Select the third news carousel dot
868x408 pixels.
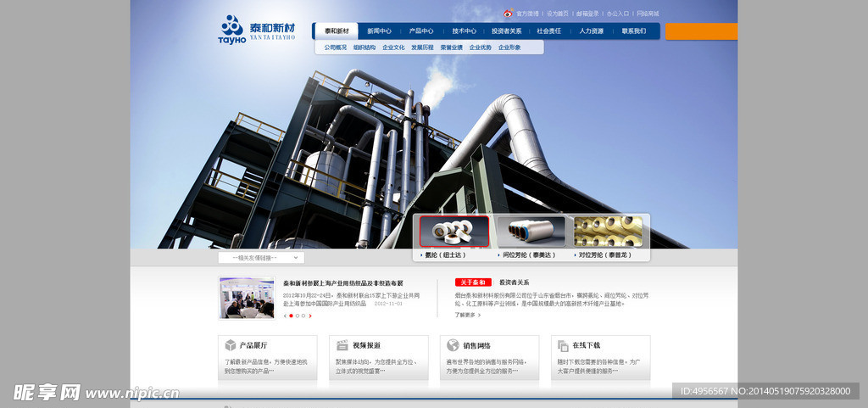click(303, 316)
